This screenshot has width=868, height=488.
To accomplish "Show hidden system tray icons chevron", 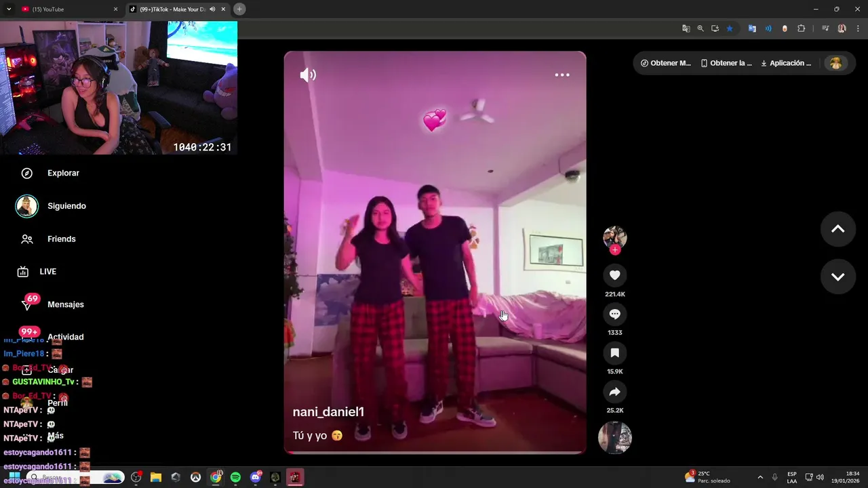I will click(760, 477).
